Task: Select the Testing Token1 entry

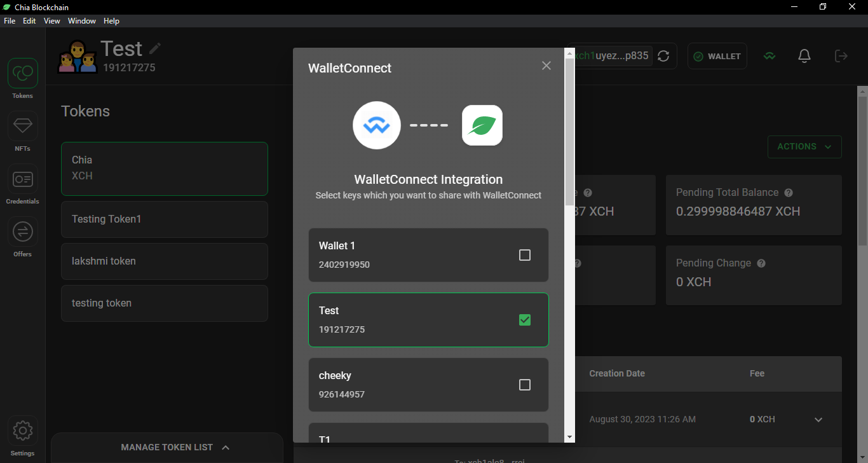Action: 165,219
